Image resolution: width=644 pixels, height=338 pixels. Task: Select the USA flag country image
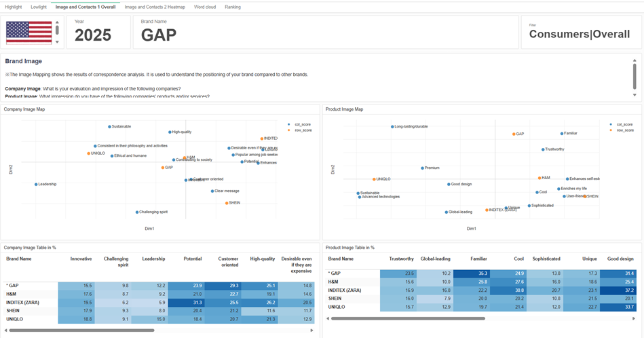(29, 33)
